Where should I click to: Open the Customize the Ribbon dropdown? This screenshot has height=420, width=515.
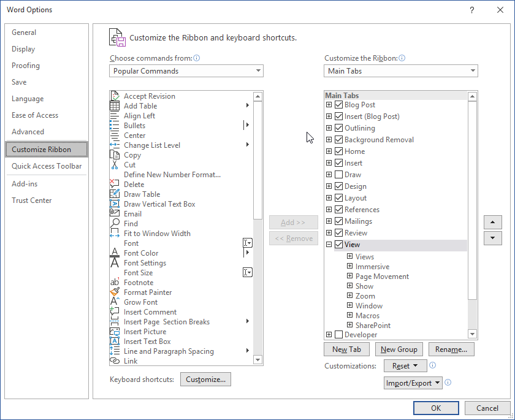click(x=401, y=71)
